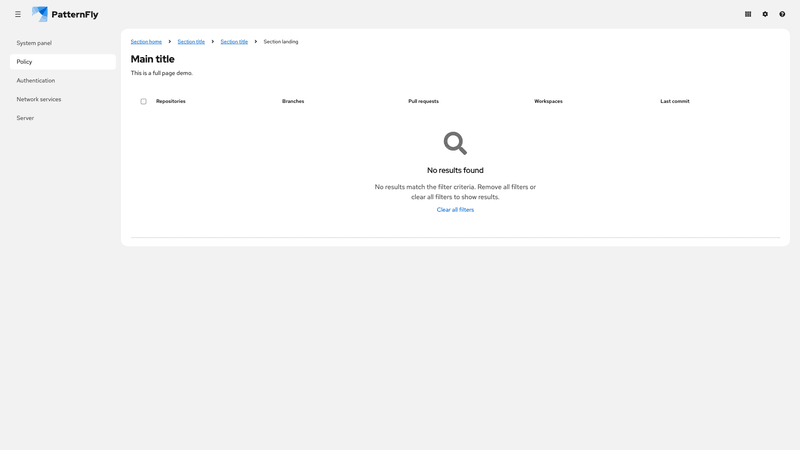The image size is (800, 450).
Task: Select Policy in the sidebar navigation
Action: (x=25, y=62)
